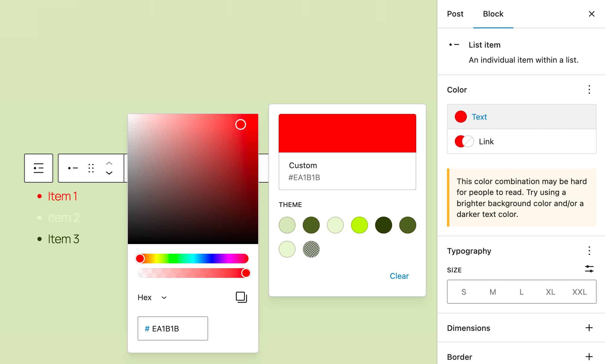Select the bullet style icon
605x364 pixels.
point(72,168)
